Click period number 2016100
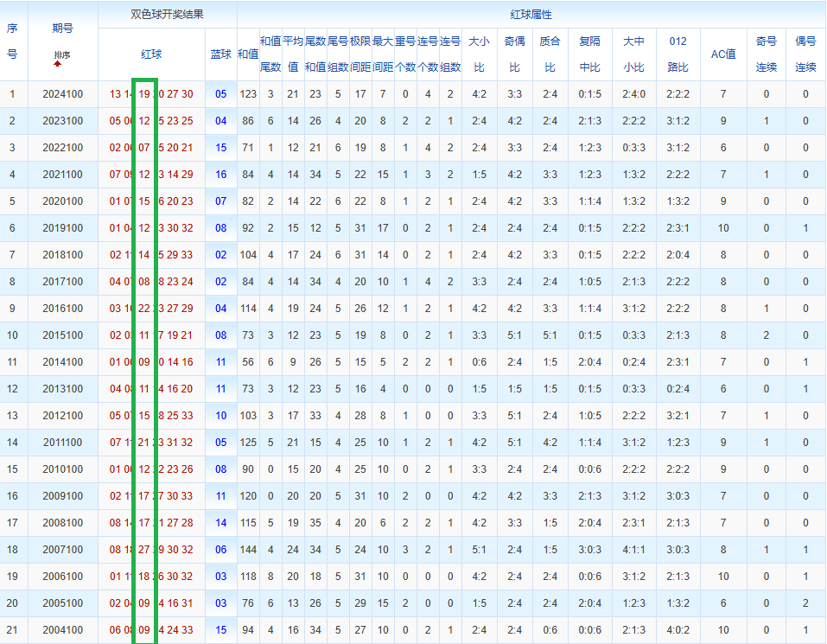Image resolution: width=827 pixels, height=644 pixels. 63,309
